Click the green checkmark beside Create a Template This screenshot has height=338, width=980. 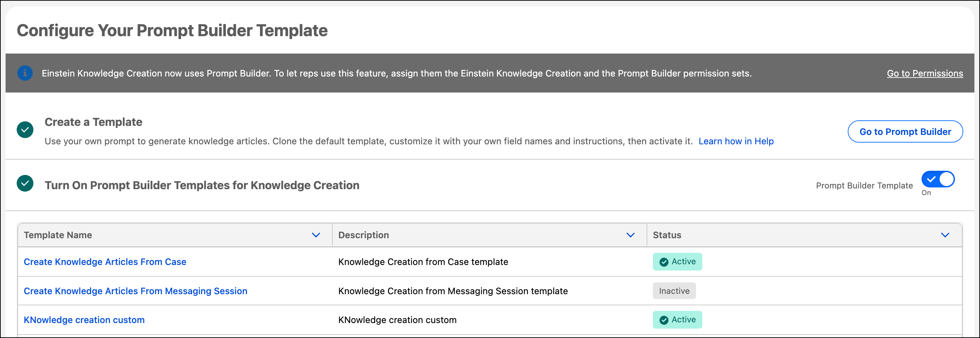pos(25,130)
